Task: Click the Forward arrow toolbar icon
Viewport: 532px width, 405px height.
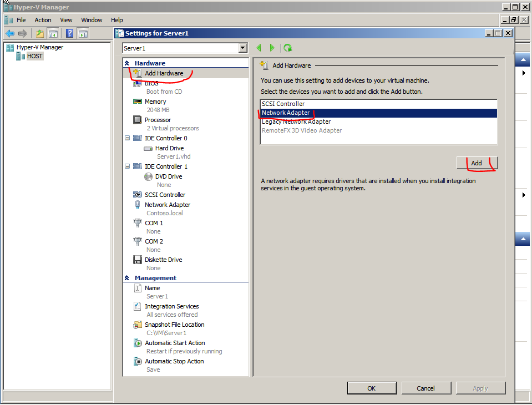Action: tap(22, 34)
